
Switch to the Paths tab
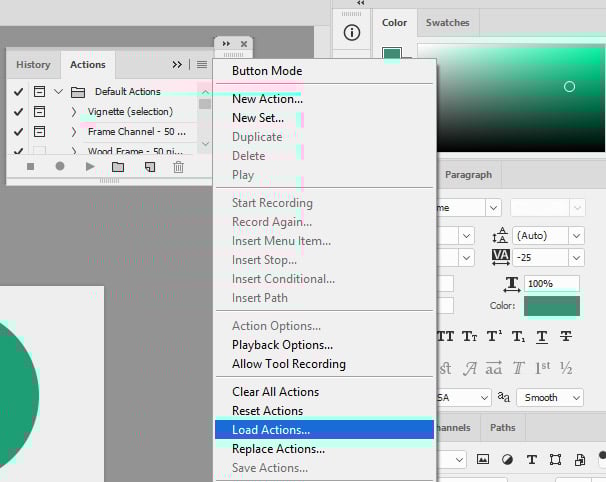click(502, 427)
